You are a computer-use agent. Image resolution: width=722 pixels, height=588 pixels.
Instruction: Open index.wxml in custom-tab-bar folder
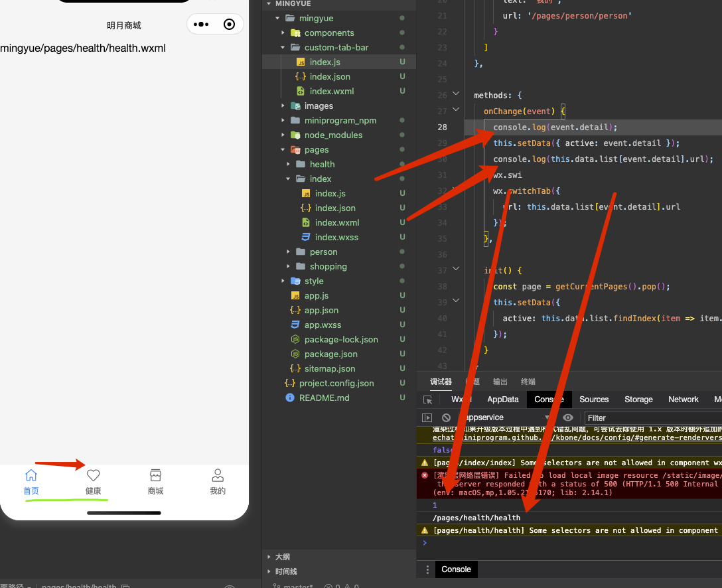(332, 91)
